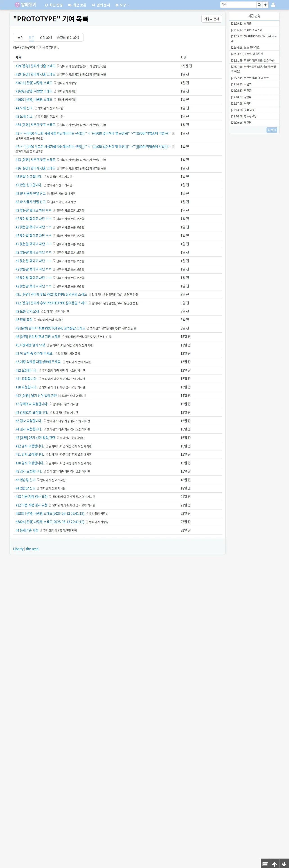Focus the 검색 search field
The image size is (289, 868).
(x=238, y=5)
